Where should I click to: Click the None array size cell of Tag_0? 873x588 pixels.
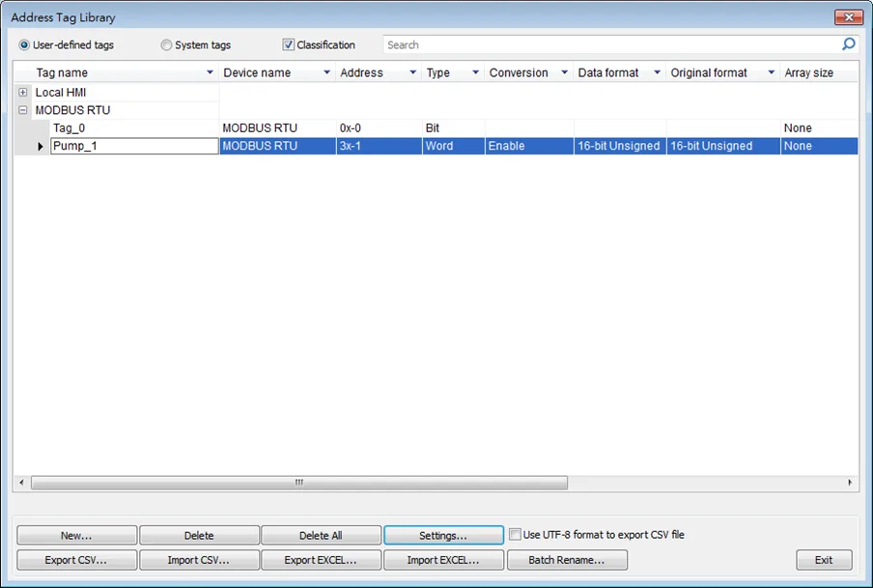pos(819,128)
